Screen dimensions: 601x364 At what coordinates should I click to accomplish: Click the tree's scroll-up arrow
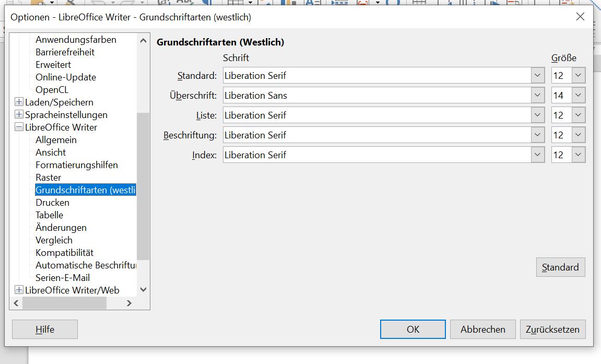(x=144, y=40)
